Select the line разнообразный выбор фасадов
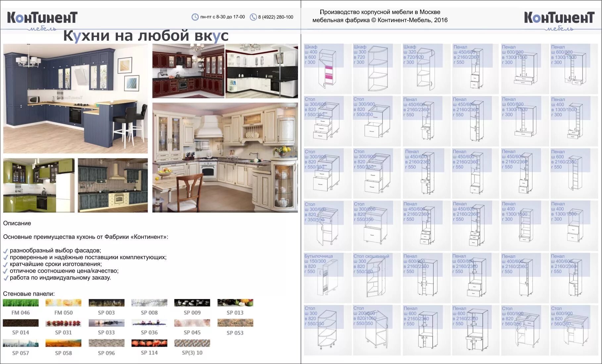This screenshot has width=602, height=364. click(x=55, y=250)
